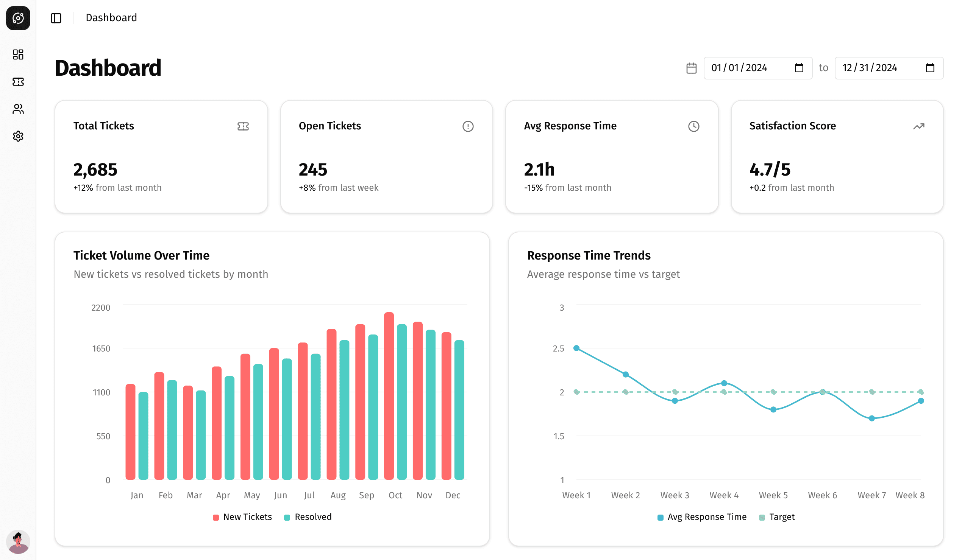Viewport: 962px width, 560px height.
Task: Click the trend icon on Satisfaction Score card
Action: [919, 126]
